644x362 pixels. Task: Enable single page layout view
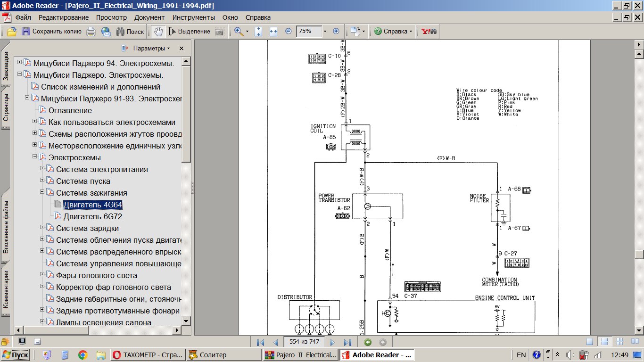point(589,342)
